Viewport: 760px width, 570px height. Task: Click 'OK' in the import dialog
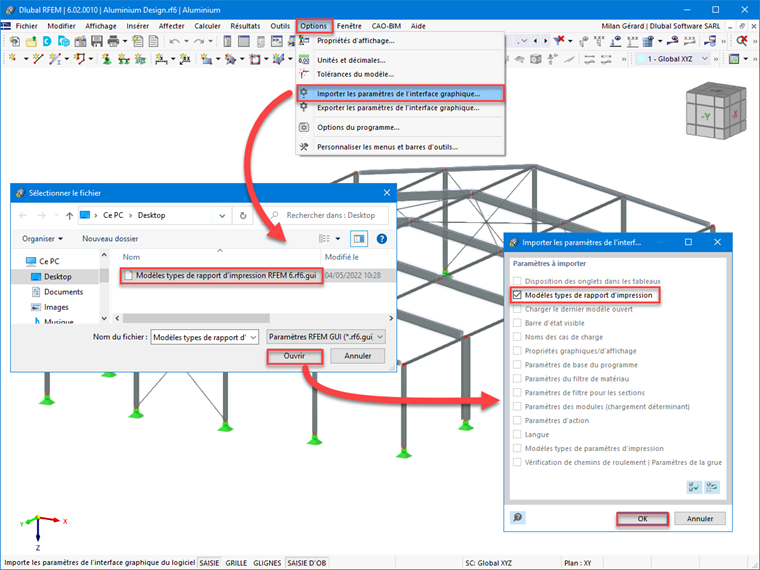pos(642,519)
